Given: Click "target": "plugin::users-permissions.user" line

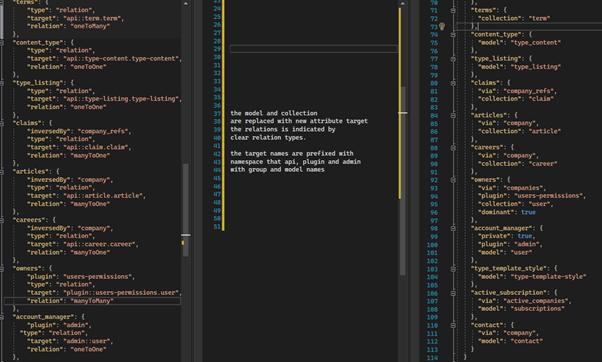Looking at the screenshot, I should pos(104,293).
